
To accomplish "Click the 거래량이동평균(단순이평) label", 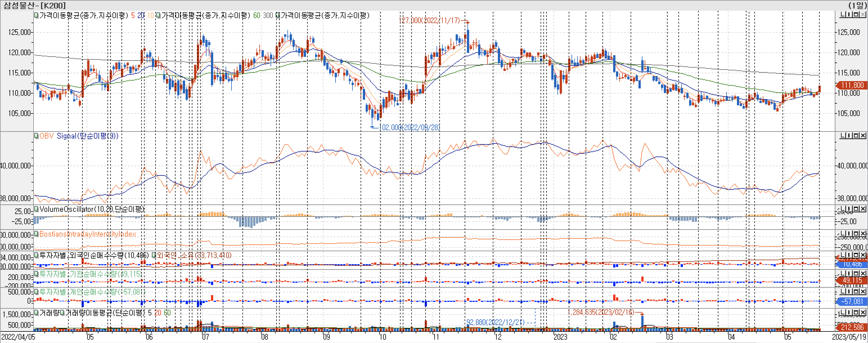I will click(105, 313).
